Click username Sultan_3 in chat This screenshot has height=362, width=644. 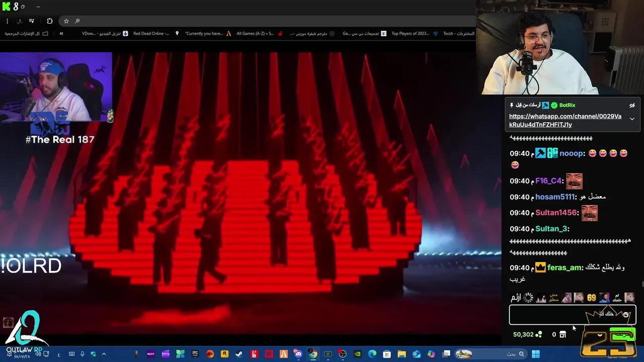pyautogui.click(x=551, y=229)
